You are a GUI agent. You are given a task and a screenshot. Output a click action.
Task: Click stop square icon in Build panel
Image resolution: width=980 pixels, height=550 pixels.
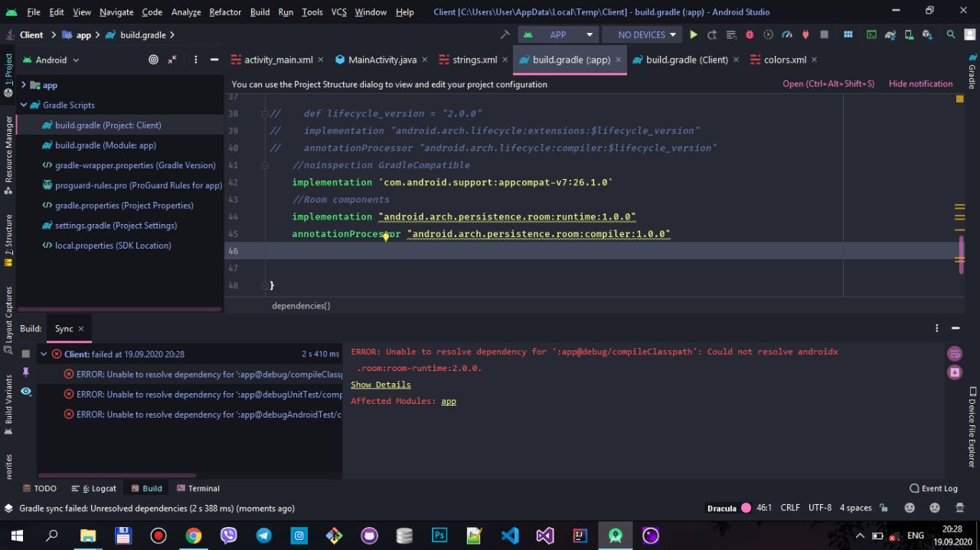click(x=25, y=353)
